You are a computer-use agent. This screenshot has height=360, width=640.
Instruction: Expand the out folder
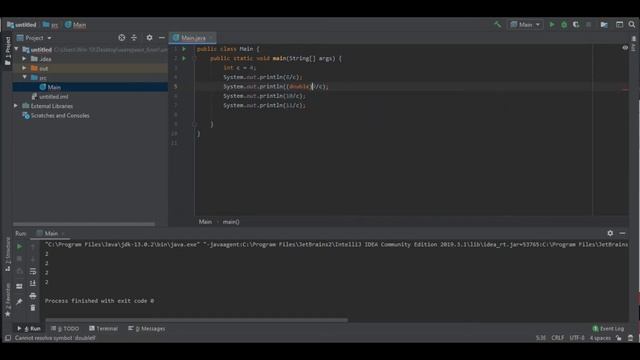(x=24, y=68)
